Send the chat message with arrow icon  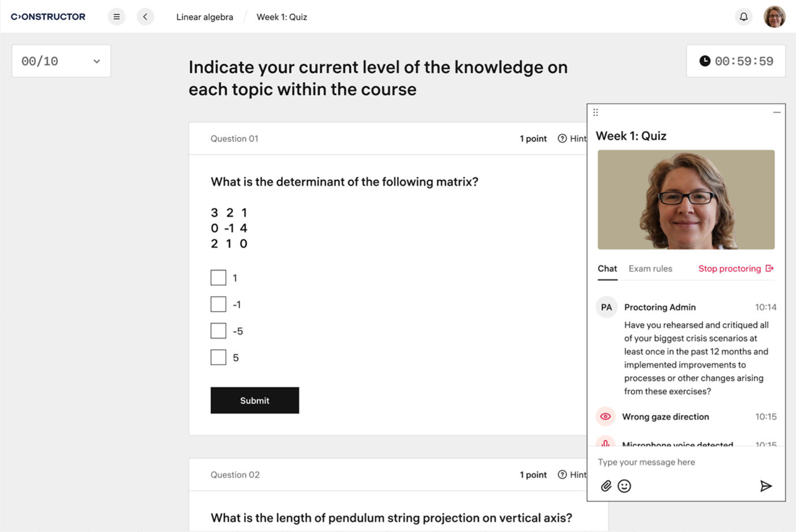(765, 486)
